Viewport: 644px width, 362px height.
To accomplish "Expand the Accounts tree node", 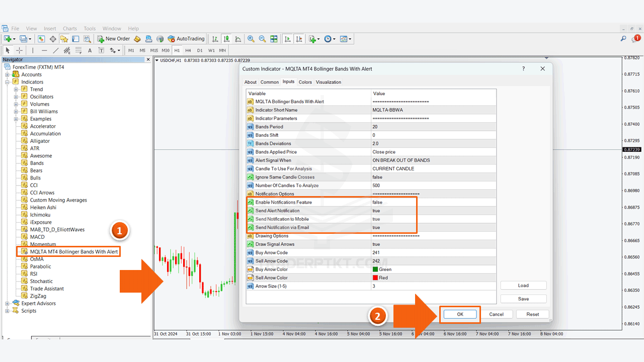I will [x=8, y=74].
